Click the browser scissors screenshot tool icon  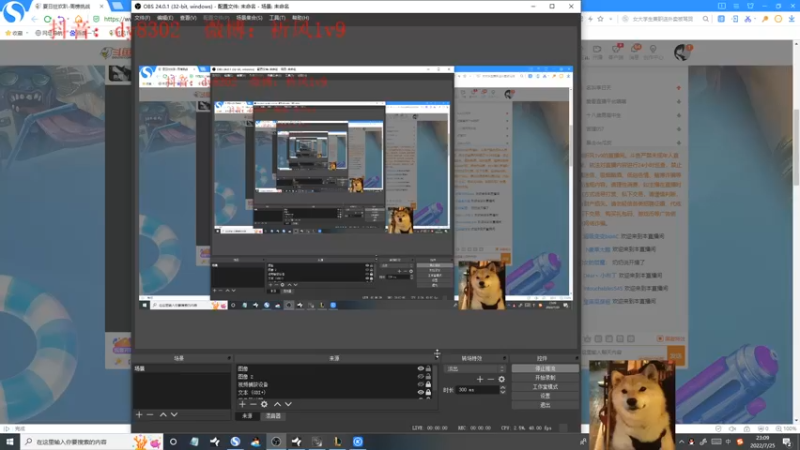(747, 19)
